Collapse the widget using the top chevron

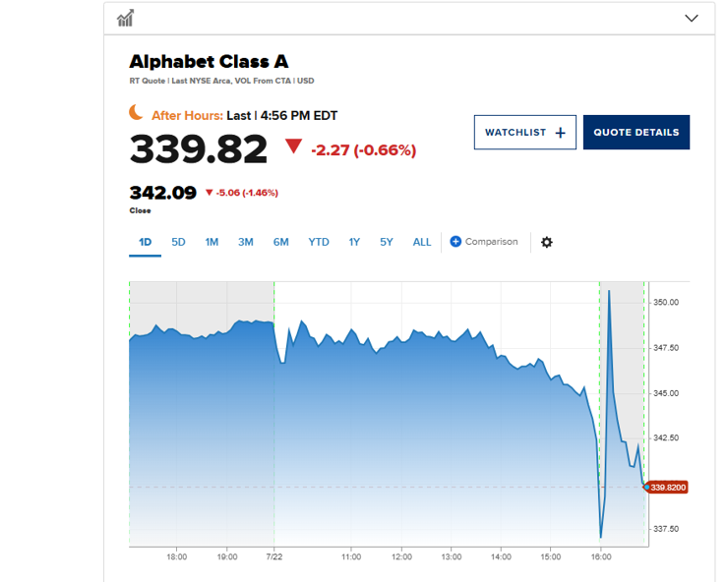coord(692,18)
